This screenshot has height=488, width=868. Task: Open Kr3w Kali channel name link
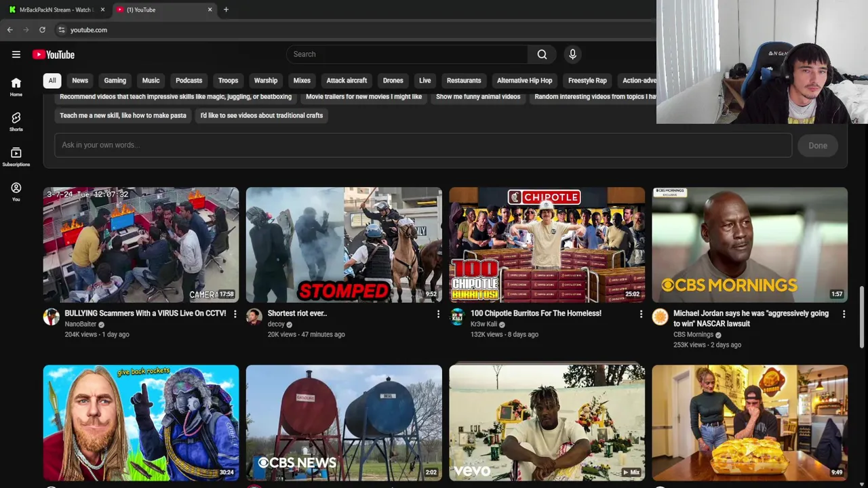(484, 325)
